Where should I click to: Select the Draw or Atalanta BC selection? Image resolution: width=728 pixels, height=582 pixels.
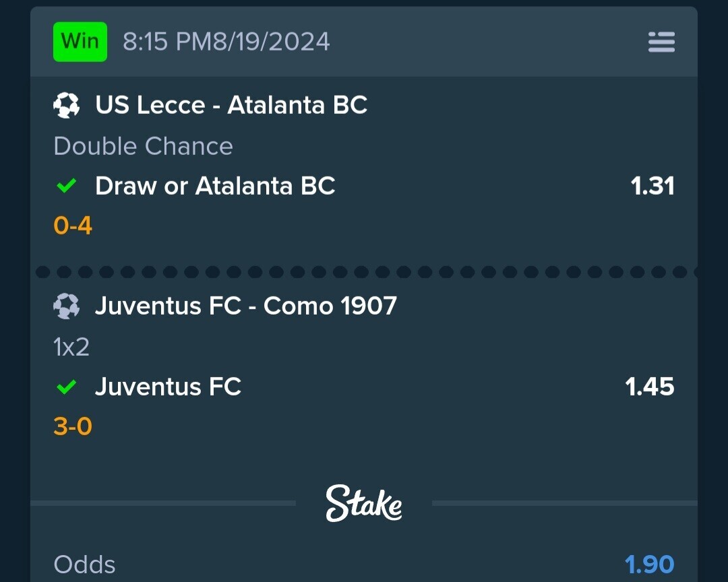[x=215, y=186]
